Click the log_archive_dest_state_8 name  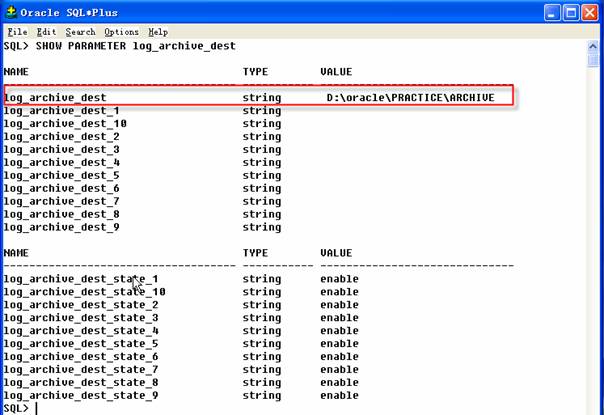81,383
